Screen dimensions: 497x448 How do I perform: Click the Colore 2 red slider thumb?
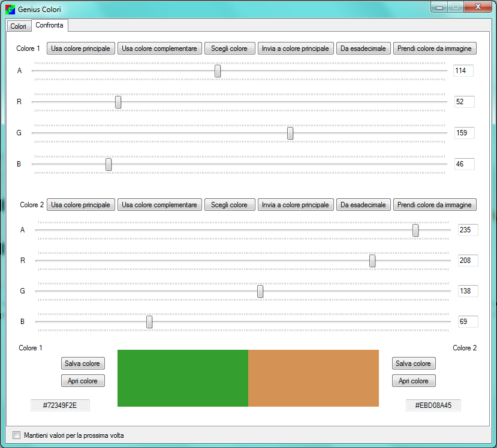(x=372, y=261)
